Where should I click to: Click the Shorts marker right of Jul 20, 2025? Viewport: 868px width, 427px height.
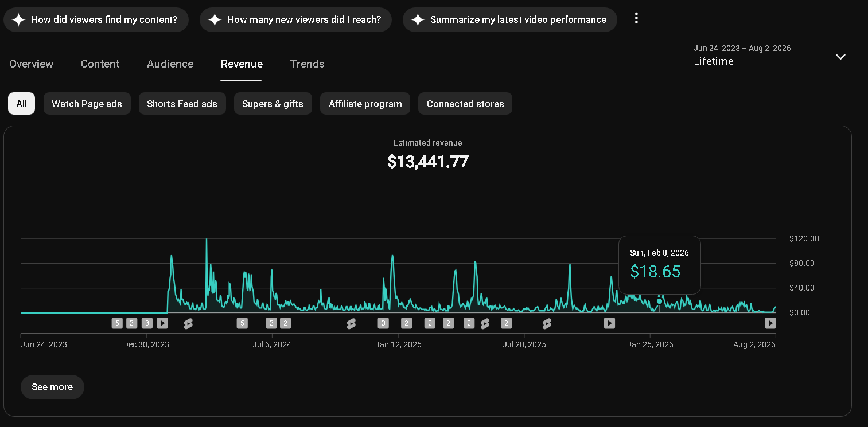point(546,324)
